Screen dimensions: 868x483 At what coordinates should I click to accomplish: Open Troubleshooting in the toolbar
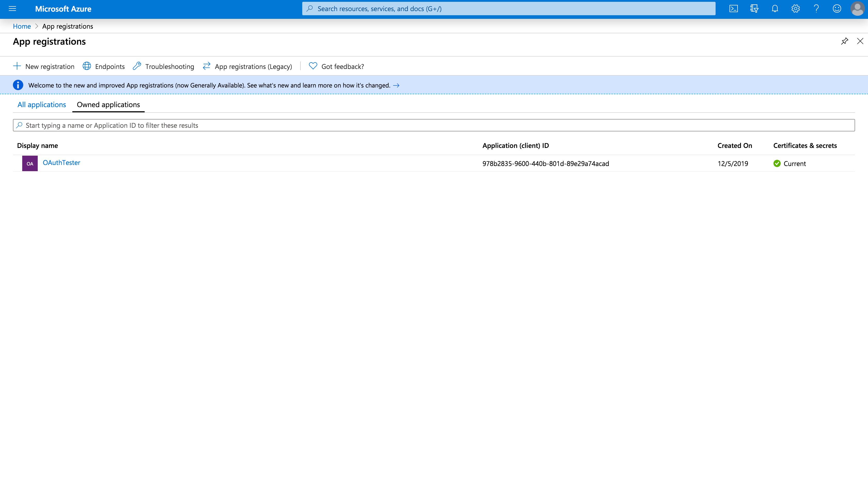pyautogui.click(x=164, y=66)
